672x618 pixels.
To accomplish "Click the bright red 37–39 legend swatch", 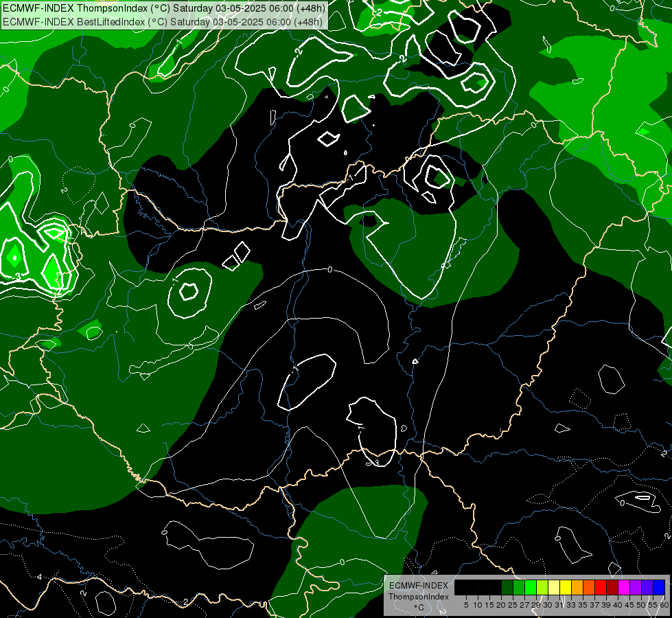I will pos(601,587).
